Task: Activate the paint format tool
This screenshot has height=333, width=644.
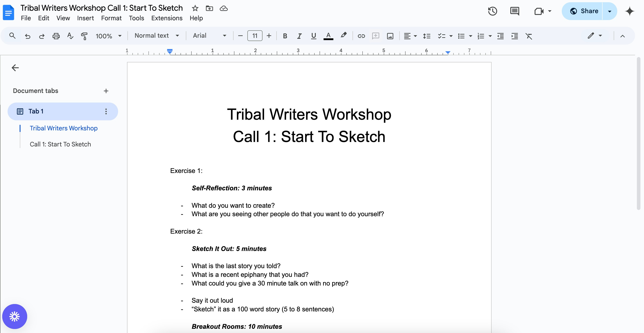Action: [84, 36]
